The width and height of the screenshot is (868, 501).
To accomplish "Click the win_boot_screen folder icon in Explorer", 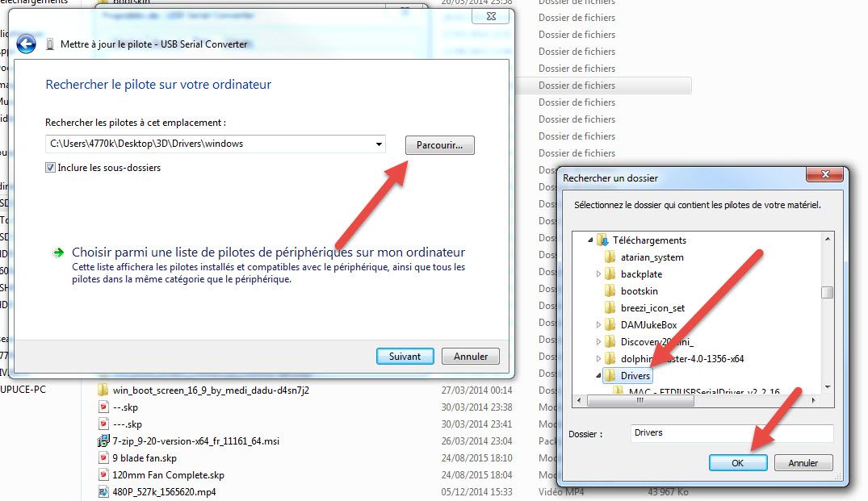I will click(x=103, y=390).
